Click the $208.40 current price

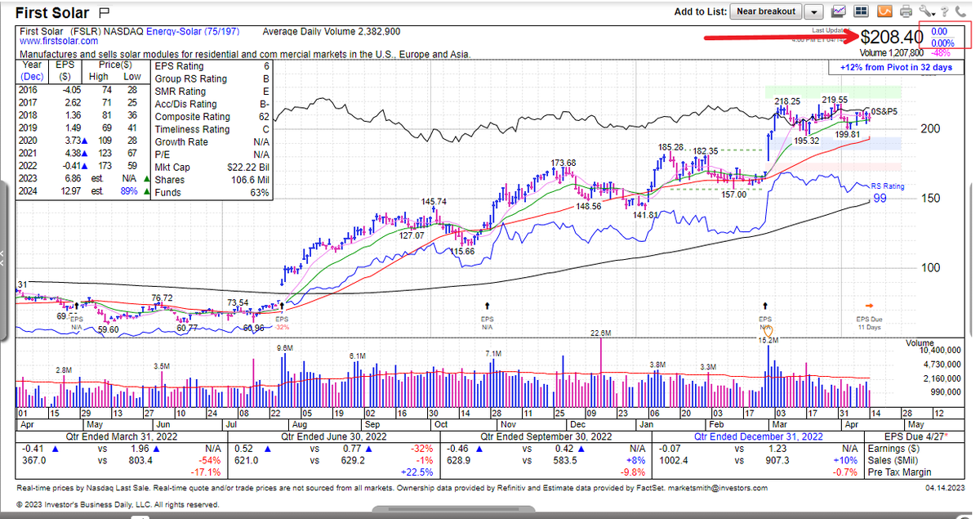(892, 37)
